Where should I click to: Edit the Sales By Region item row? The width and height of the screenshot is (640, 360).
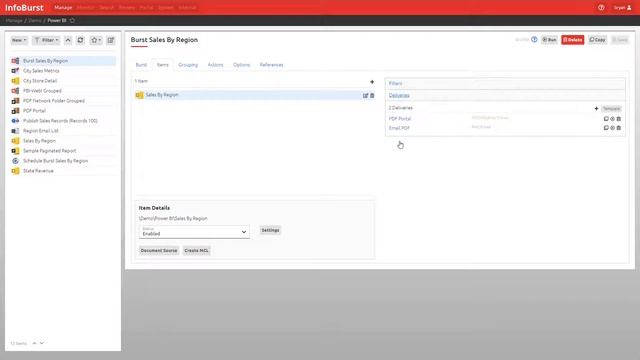click(365, 95)
